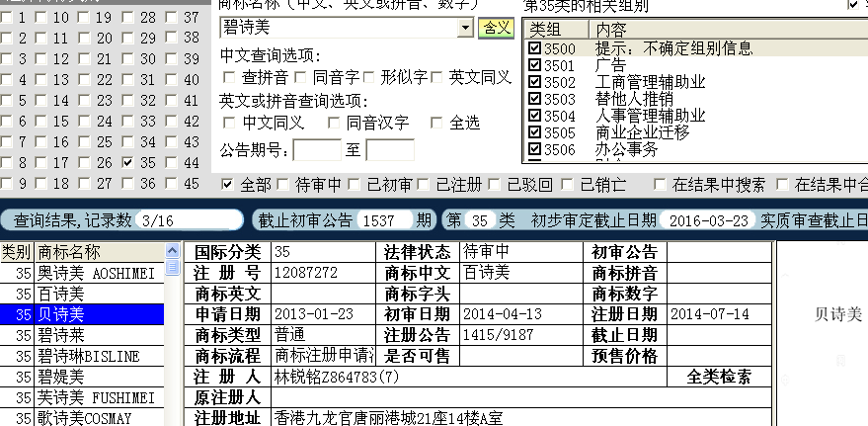Click the 待审中 legal status value

tap(486, 252)
